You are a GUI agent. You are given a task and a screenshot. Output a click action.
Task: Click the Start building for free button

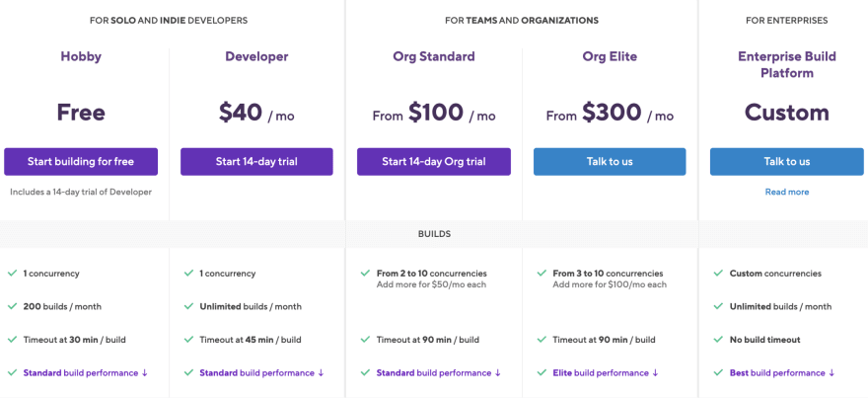81,162
